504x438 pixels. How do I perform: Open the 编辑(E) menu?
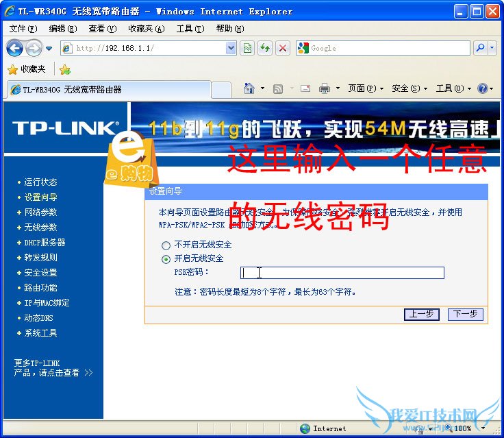(x=63, y=29)
